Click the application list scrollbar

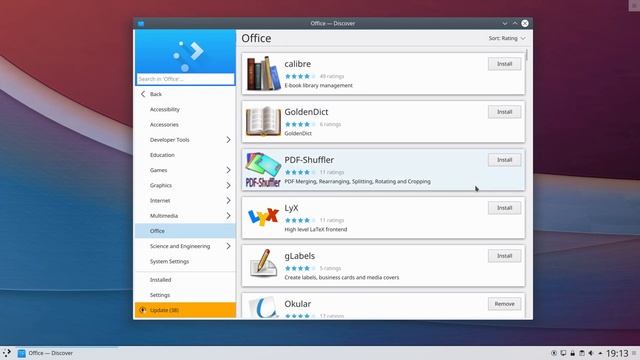click(x=527, y=55)
